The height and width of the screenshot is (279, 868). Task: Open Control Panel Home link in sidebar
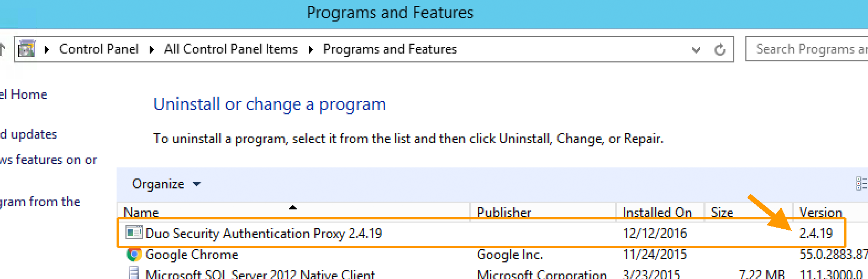pyautogui.click(x=24, y=94)
